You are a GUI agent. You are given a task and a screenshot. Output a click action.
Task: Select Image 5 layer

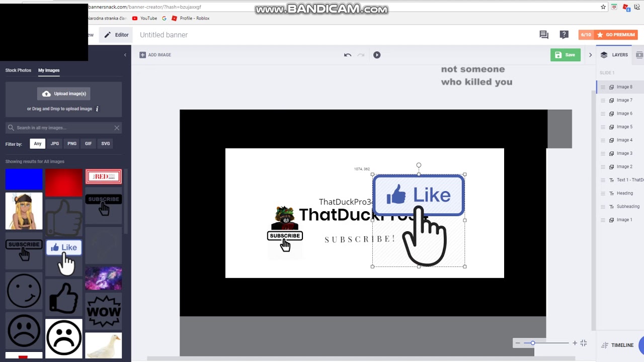620,127
